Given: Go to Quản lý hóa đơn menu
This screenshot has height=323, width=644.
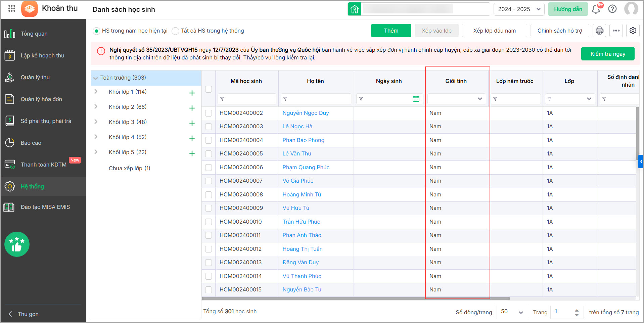Looking at the screenshot, I should pos(41,99).
